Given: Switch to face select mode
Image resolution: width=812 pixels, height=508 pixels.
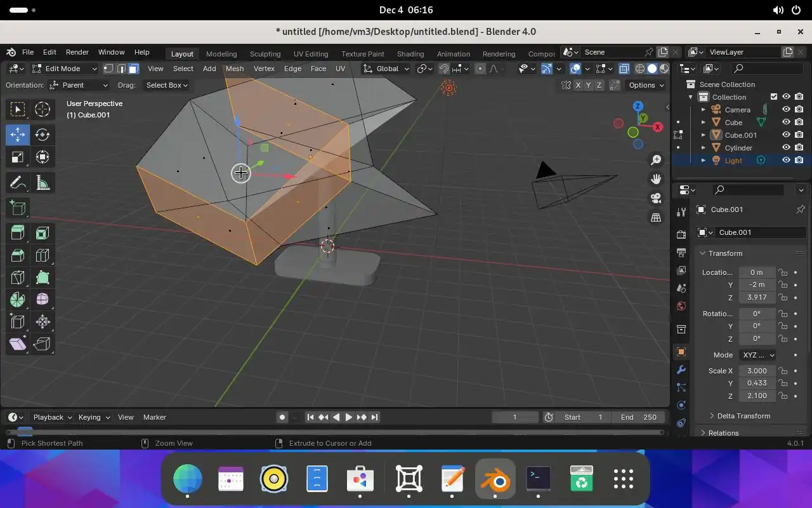Looking at the screenshot, I should coord(133,69).
